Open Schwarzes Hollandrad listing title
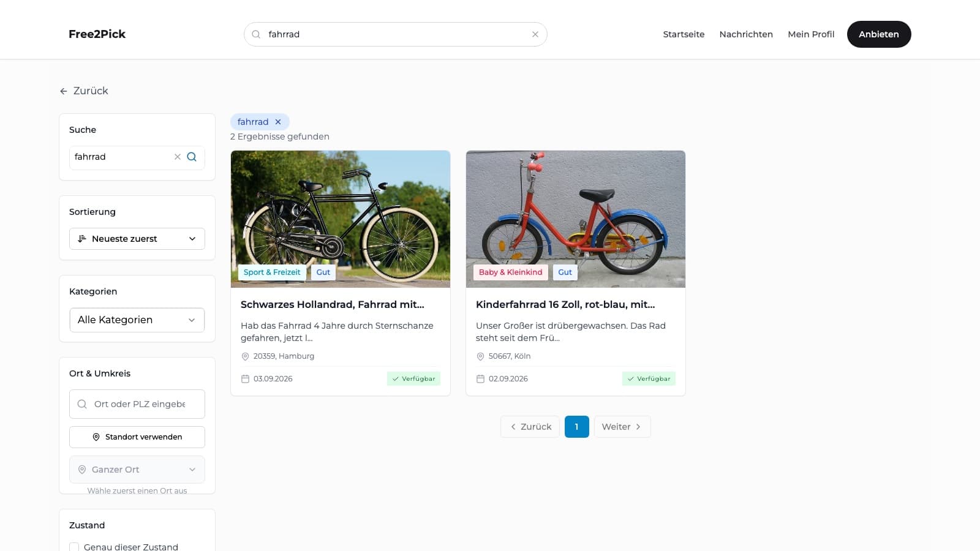This screenshot has height=551, width=980. pyautogui.click(x=333, y=304)
